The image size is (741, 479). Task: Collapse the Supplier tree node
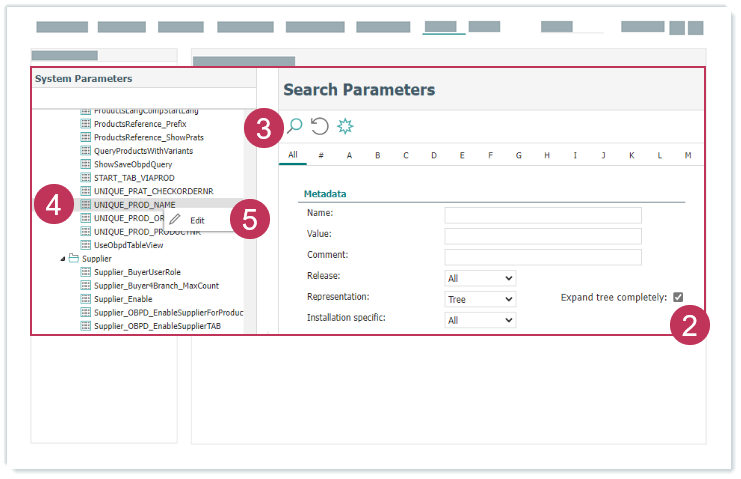click(x=62, y=259)
